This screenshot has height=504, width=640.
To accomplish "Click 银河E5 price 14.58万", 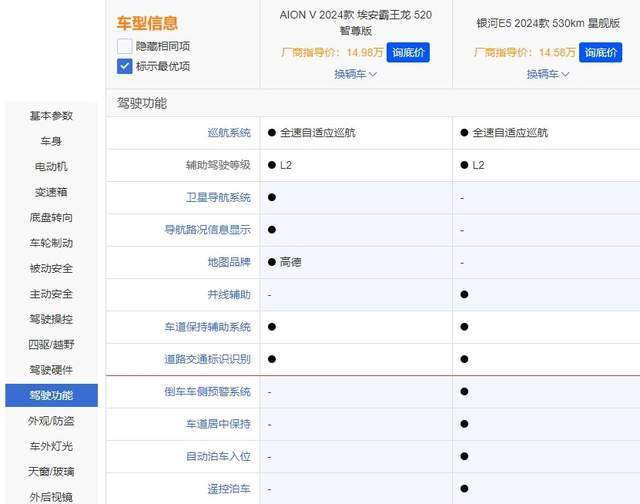I will tap(557, 52).
